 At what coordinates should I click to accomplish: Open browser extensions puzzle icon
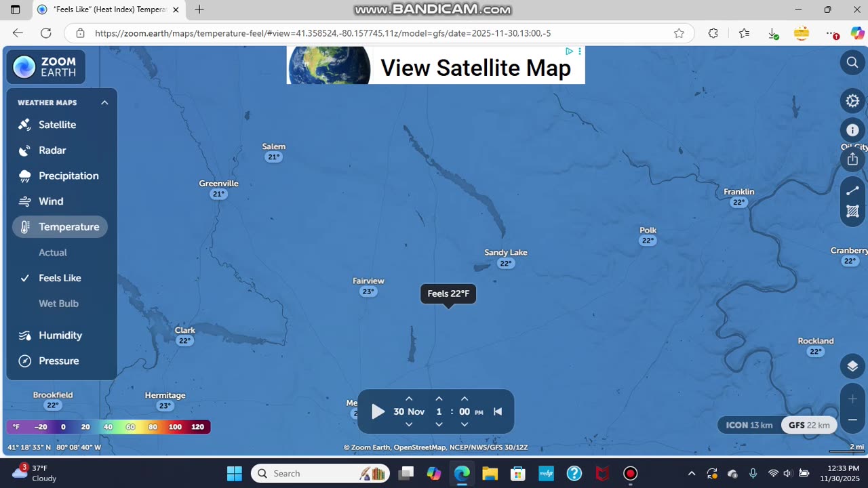(713, 33)
